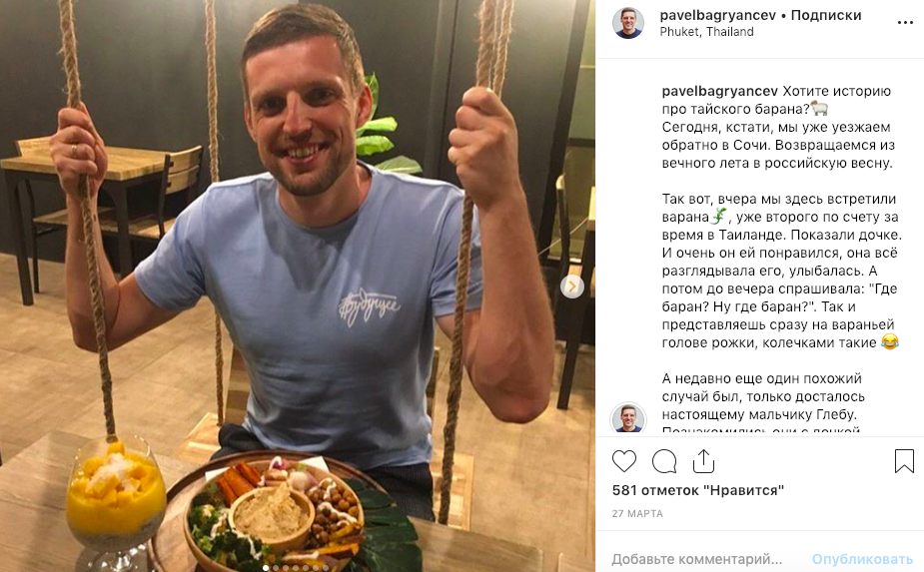The width and height of the screenshot is (924, 572).
Task: Go to next photo with arrow
Action: [571, 286]
